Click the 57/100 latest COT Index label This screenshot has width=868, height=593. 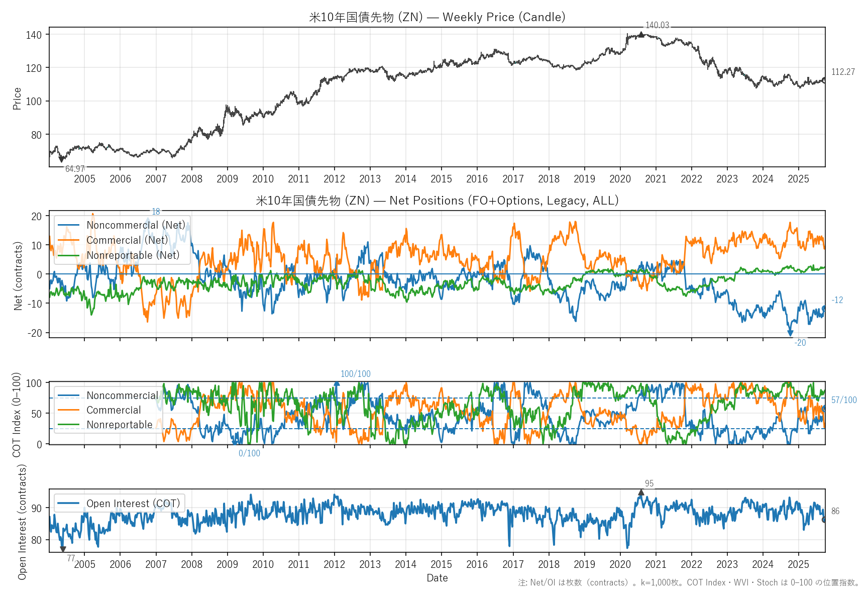click(844, 400)
